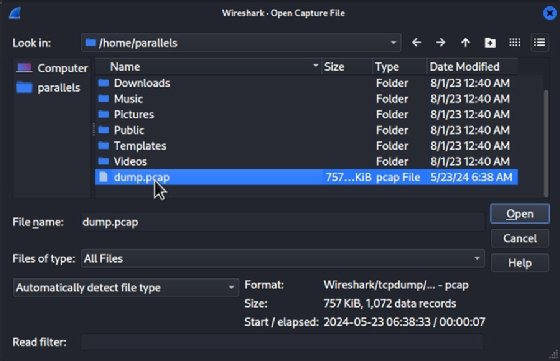Sort by the Size column header

coord(347,67)
